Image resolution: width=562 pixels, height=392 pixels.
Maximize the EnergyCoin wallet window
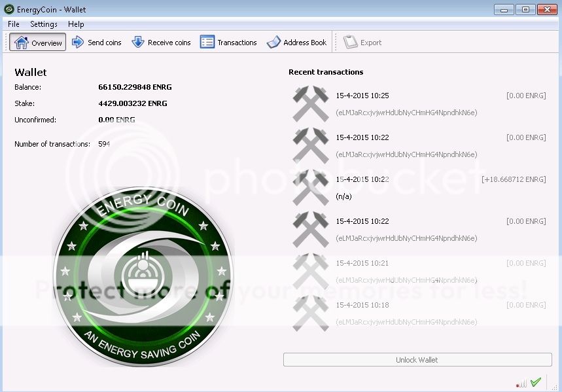(x=525, y=10)
